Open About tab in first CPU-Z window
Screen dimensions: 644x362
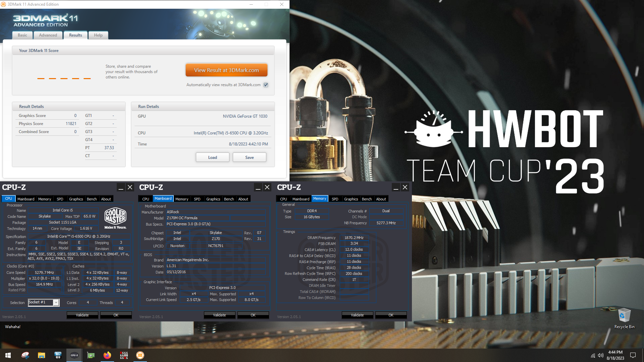coord(106,199)
